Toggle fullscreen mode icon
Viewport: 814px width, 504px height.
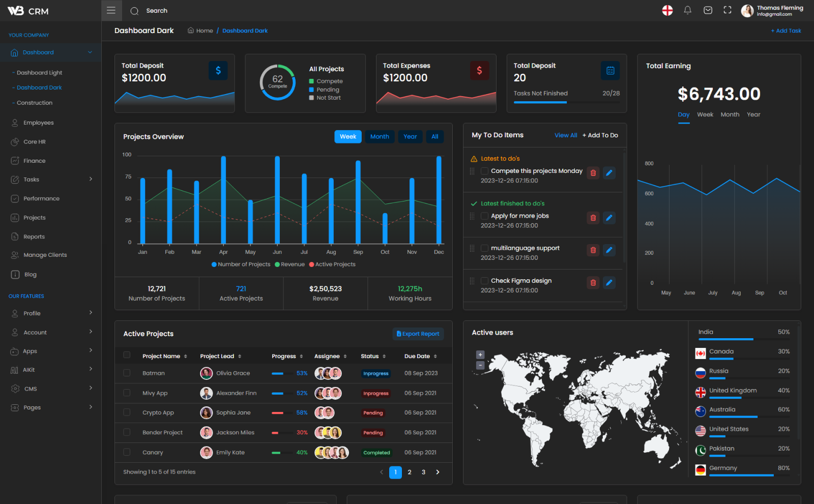point(728,10)
